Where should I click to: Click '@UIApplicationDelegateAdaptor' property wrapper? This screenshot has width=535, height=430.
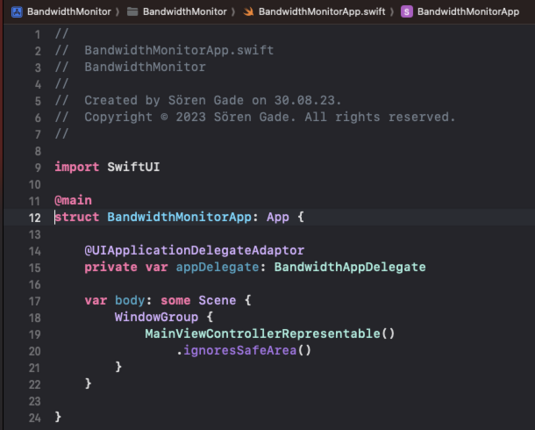tap(194, 250)
